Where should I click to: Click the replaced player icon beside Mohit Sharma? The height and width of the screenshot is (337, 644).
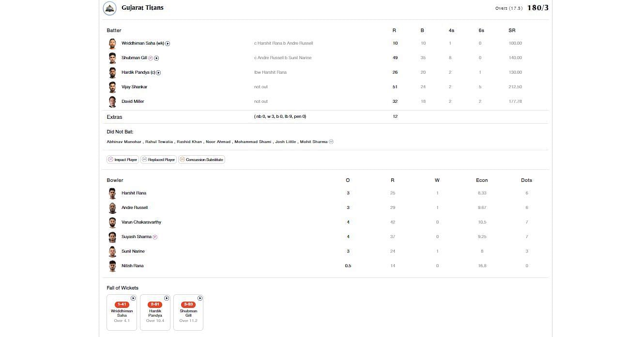[x=331, y=142]
